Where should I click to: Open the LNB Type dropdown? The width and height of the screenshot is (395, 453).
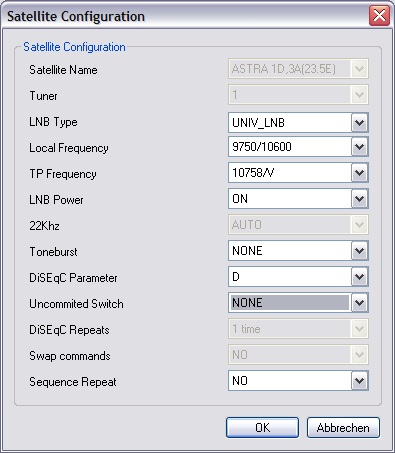(359, 123)
